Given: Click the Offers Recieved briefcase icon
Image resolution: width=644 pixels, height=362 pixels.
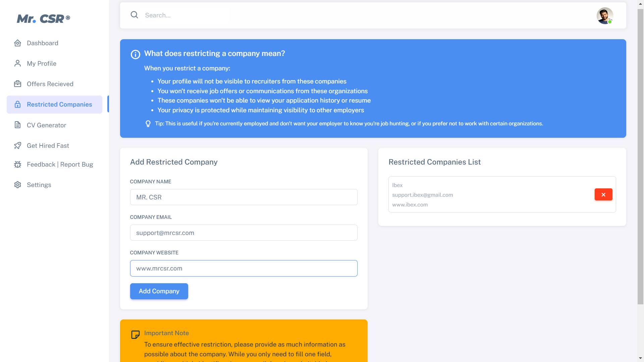Looking at the screenshot, I should click(18, 84).
